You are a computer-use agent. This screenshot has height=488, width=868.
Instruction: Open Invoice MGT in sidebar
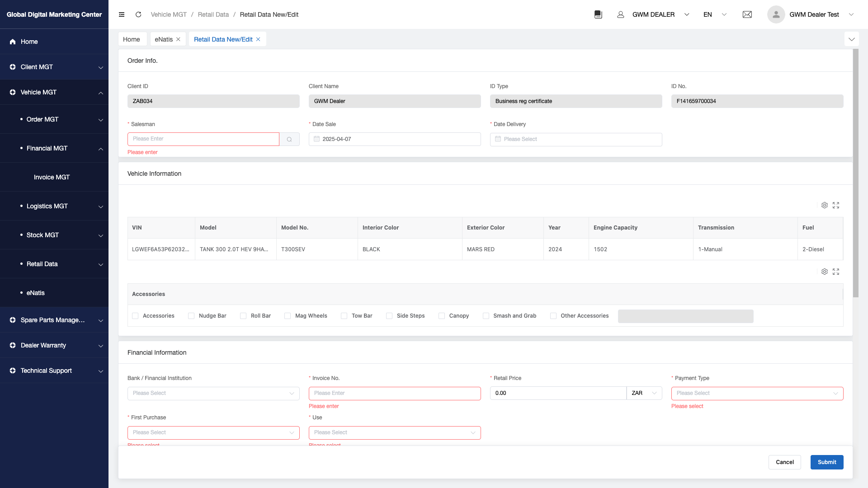(x=52, y=177)
